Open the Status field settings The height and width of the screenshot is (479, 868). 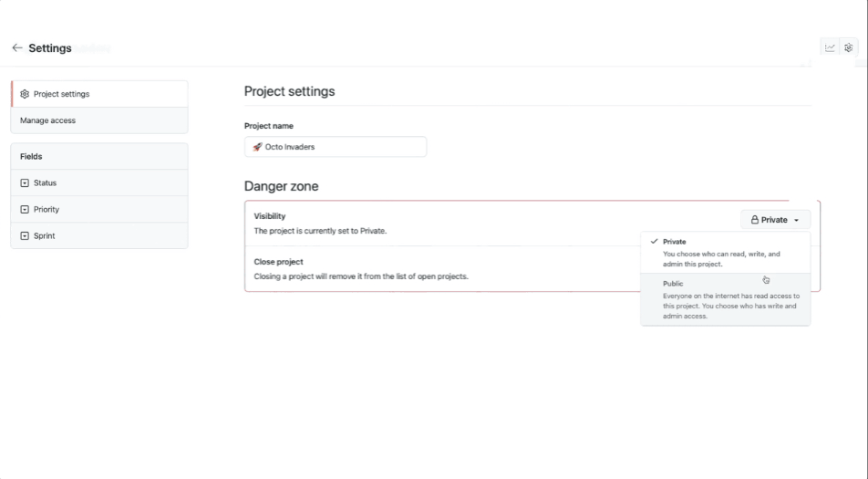point(46,183)
